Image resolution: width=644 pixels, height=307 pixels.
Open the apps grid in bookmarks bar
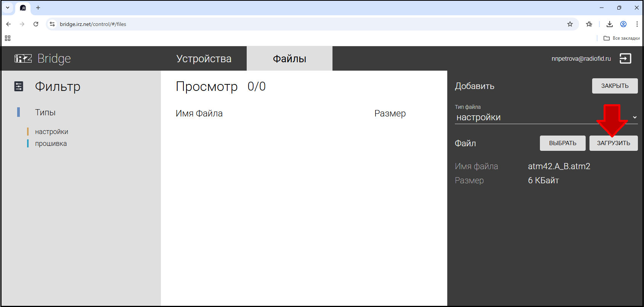click(x=8, y=38)
